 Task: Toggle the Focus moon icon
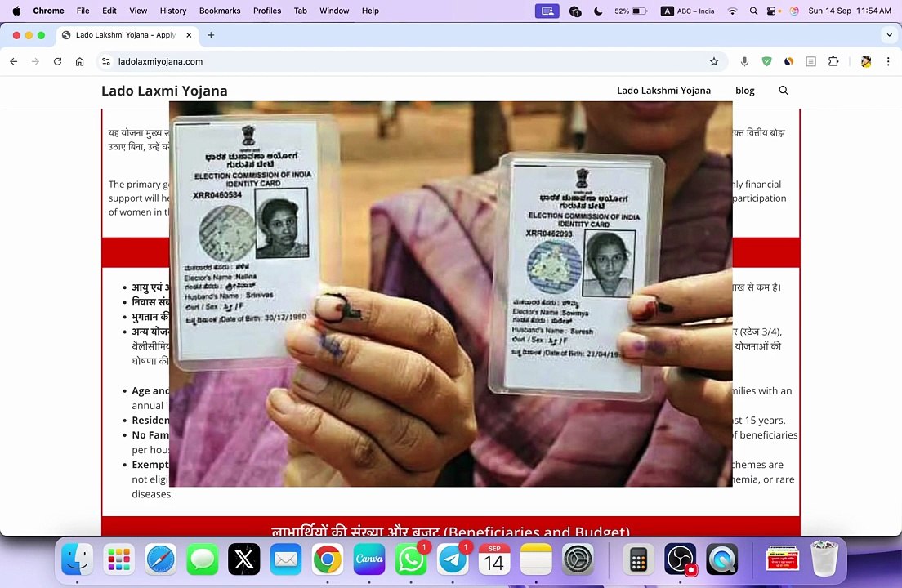pyautogui.click(x=598, y=11)
